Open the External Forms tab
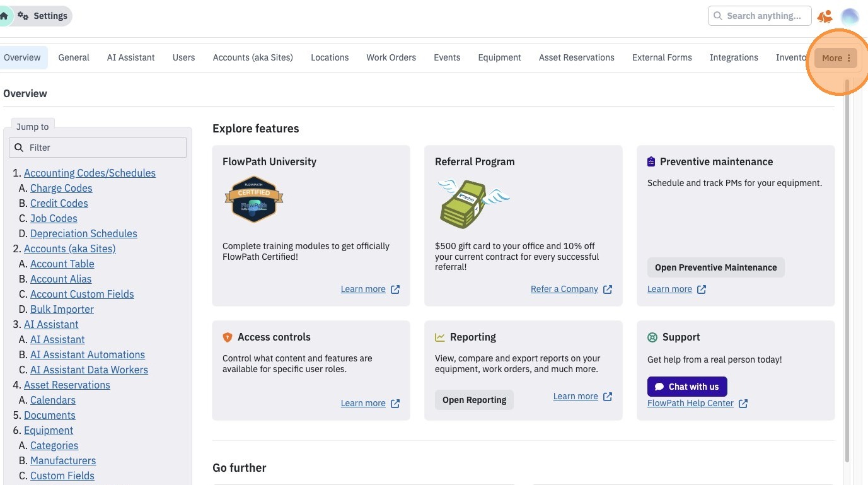The width and height of the screenshot is (868, 485). click(x=662, y=57)
